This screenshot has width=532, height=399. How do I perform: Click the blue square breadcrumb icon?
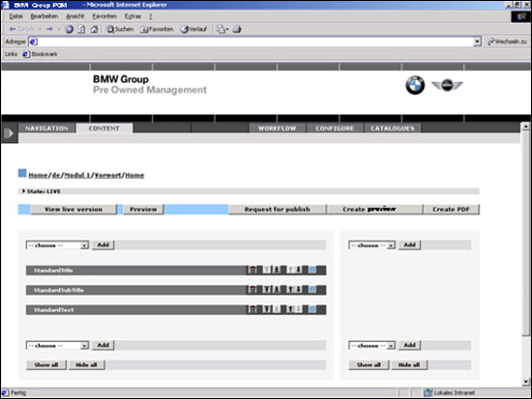coord(22,173)
